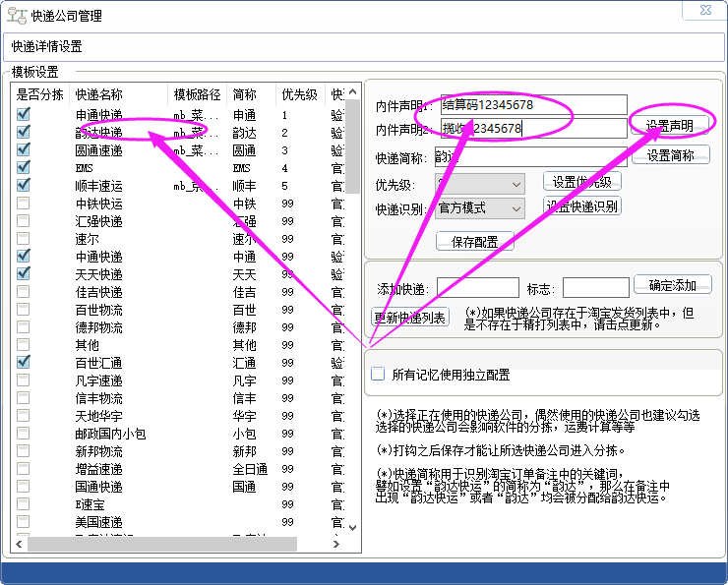This screenshot has height=585, width=728.
Task: Focus the 标志 input field
Action: 596,288
